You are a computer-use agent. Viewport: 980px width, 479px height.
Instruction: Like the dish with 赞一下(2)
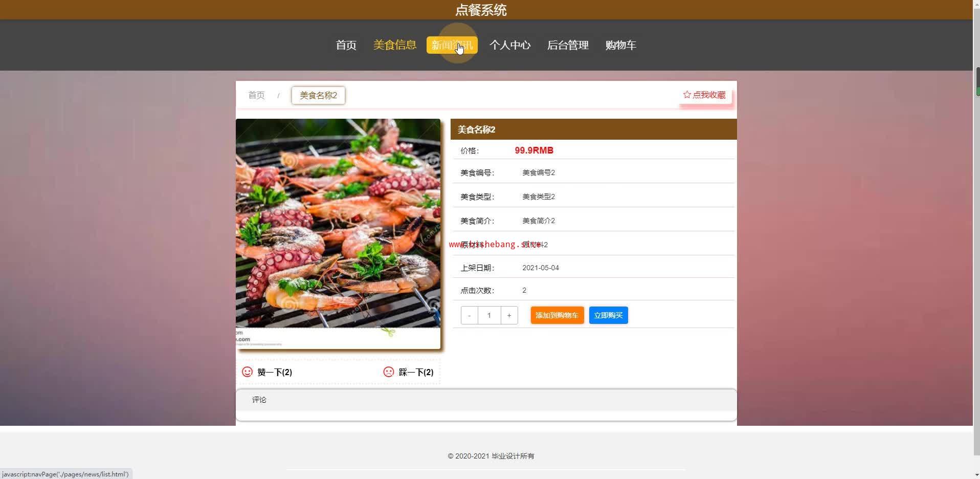pyautogui.click(x=275, y=372)
